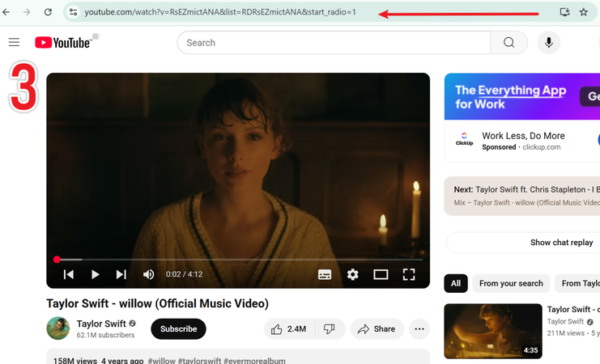
Task: Enter full screen mode
Action: (409, 274)
